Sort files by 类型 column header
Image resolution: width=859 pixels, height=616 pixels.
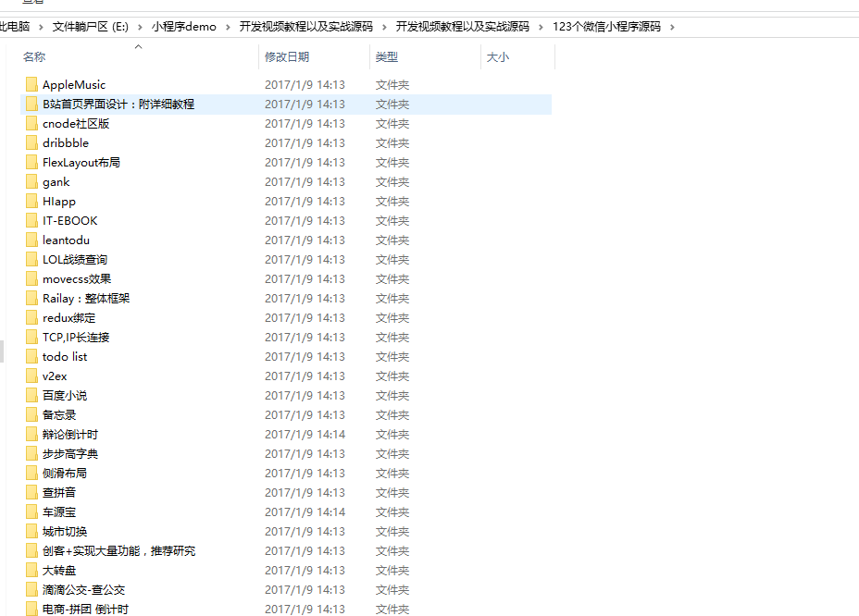[387, 57]
